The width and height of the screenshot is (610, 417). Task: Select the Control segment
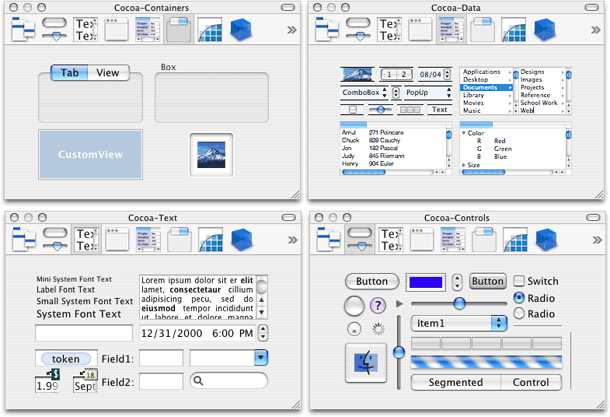click(531, 382)
